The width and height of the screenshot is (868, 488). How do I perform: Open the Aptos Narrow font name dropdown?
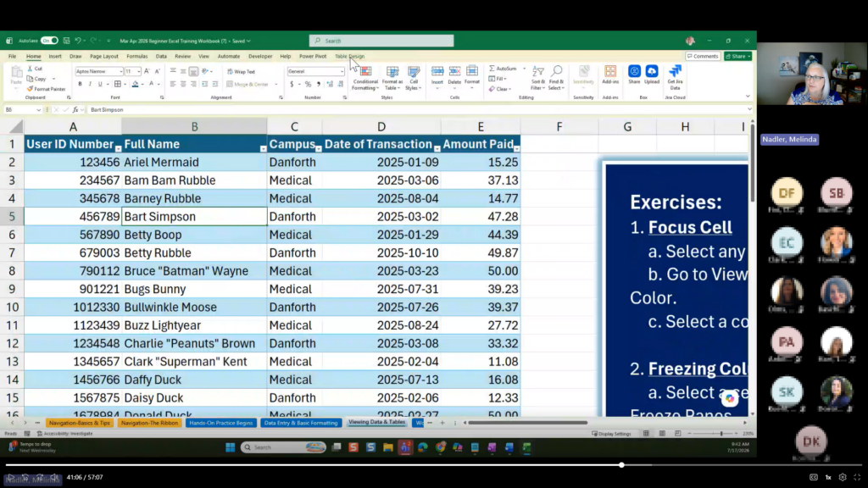(120, 71)
